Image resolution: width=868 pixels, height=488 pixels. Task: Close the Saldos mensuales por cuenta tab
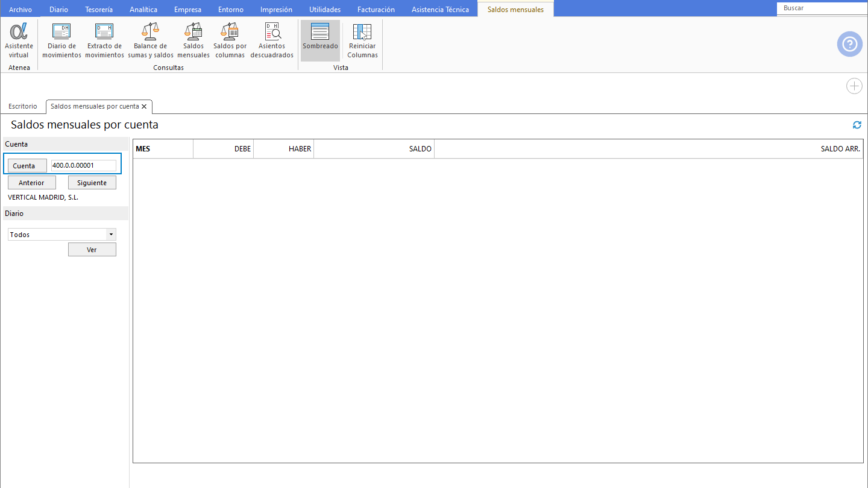pyautogui.click(x=144, y=106)
